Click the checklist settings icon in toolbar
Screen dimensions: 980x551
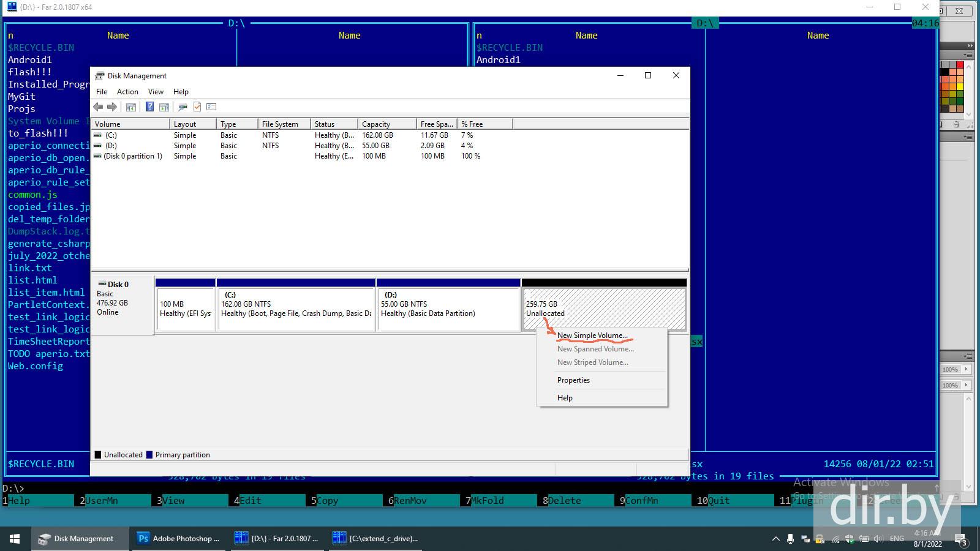click(211, 107)
